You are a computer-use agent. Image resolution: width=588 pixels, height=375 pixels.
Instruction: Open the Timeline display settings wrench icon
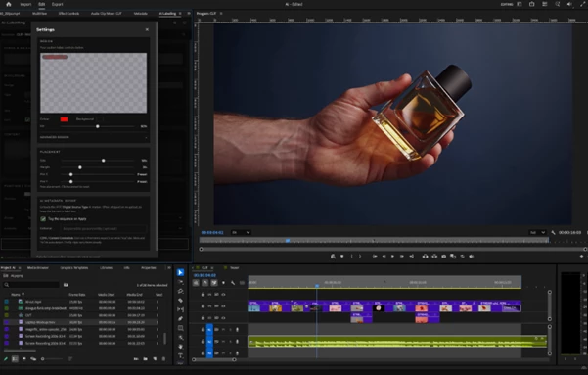click(233, 282)
